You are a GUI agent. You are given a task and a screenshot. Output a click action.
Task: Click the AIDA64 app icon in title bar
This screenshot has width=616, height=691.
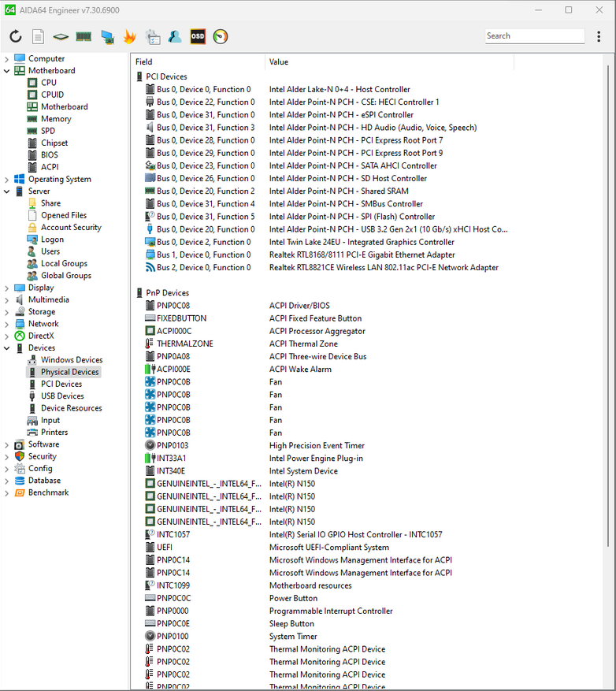(10, 9)
